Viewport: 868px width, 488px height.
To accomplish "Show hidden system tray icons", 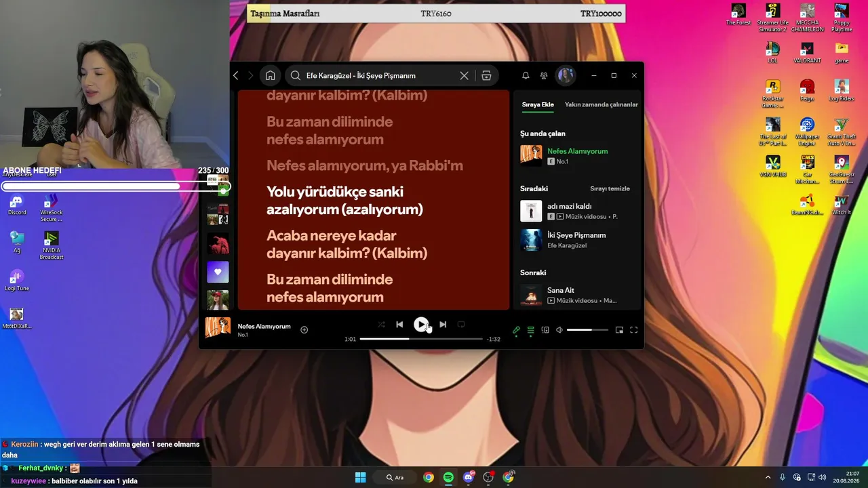I will click(768, 477).
